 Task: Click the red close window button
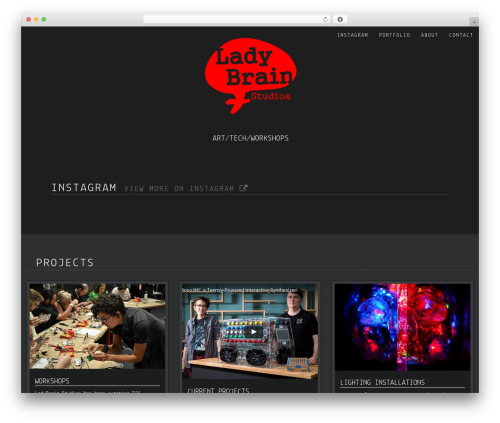click(x=29, y=19)
